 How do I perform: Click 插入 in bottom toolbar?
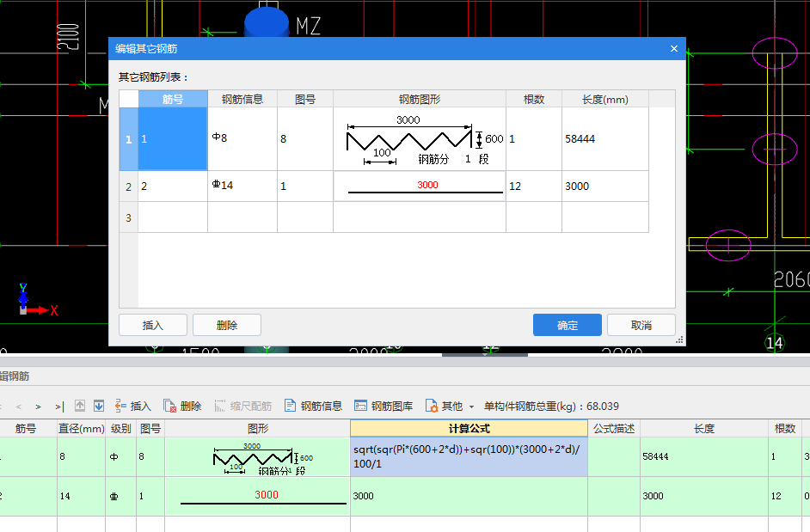click(x=133, y=406)
